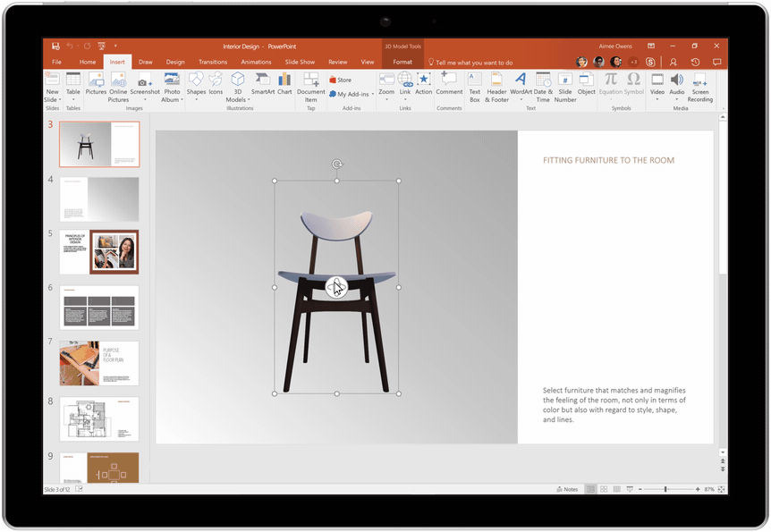Switch to the Design tab
This screenshot has height=532, width=771.
[175, 62]
